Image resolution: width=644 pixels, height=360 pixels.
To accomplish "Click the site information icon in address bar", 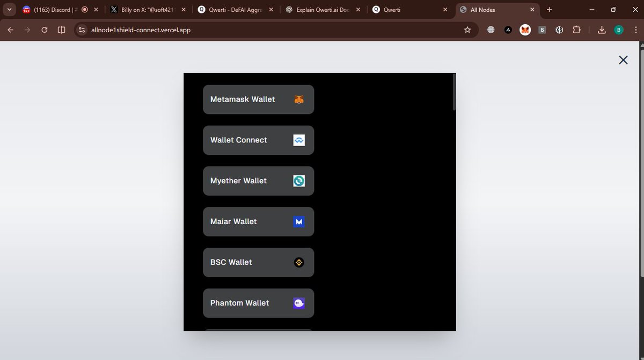I will tap(82, 30).
